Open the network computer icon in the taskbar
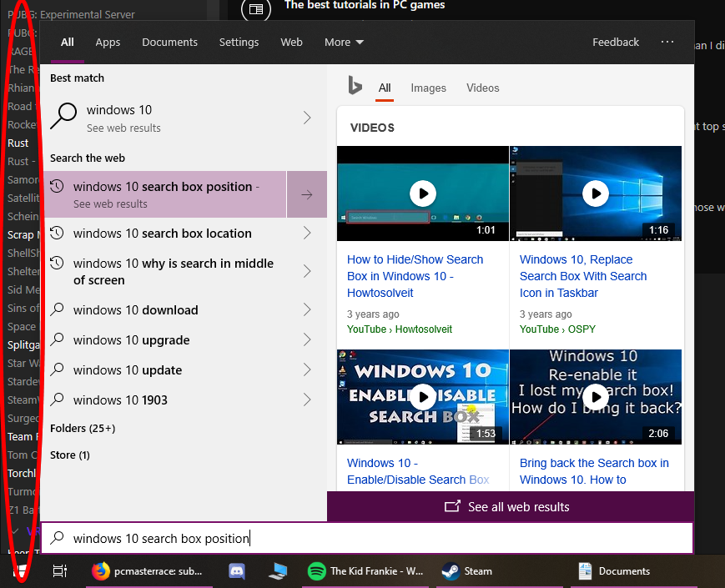 (x=278, y=571)
